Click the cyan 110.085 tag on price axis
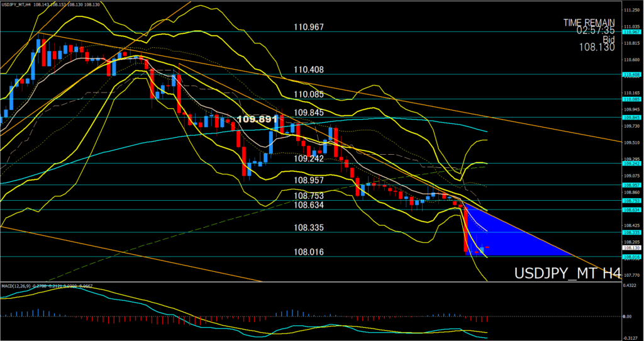This screenshot has width=644, height=341. [x=631, y=99]
